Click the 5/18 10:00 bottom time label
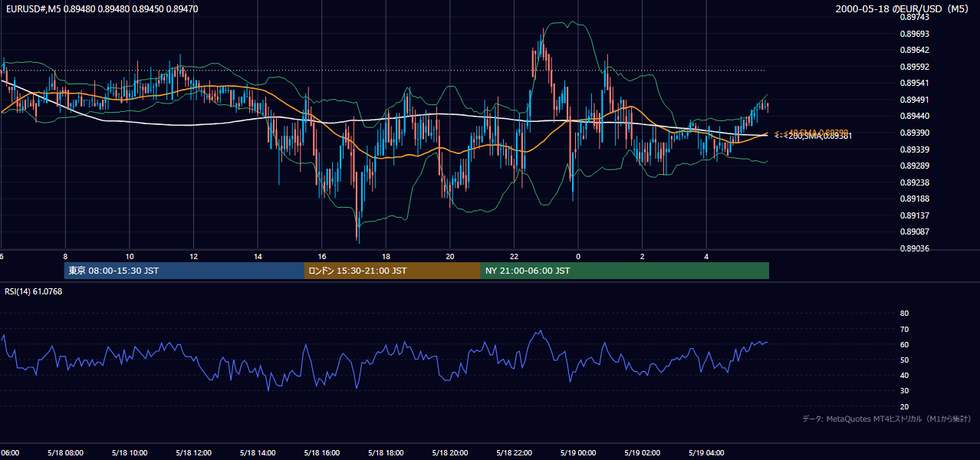 tap(130, 453)
